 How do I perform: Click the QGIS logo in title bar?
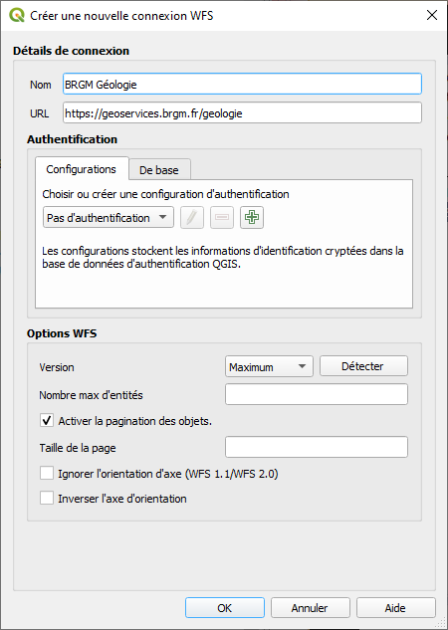(17, 15)
